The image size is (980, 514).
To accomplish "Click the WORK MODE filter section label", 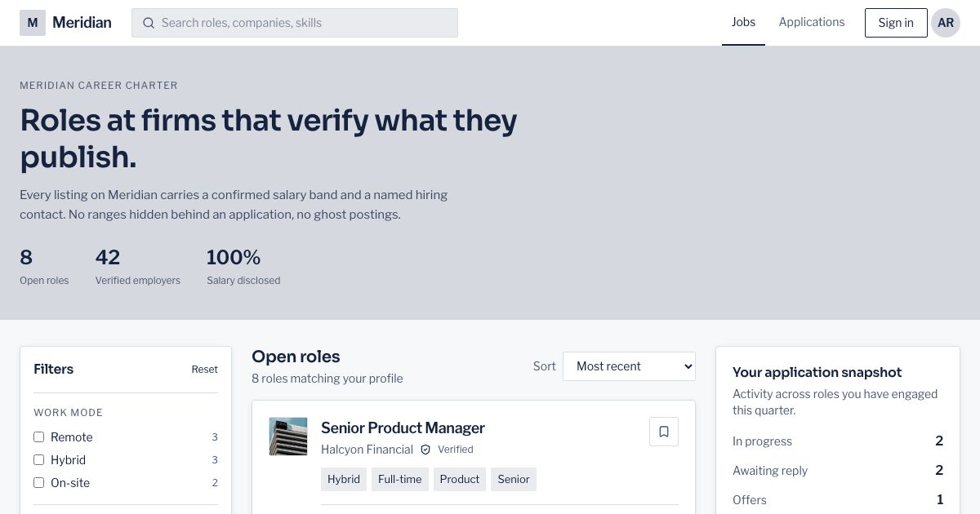I will pos(69,413).
